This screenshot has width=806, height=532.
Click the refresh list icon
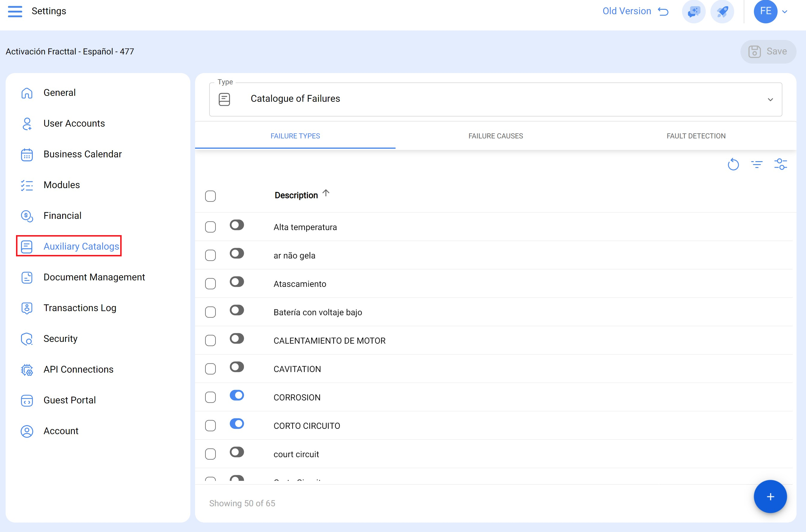(733, 164)
